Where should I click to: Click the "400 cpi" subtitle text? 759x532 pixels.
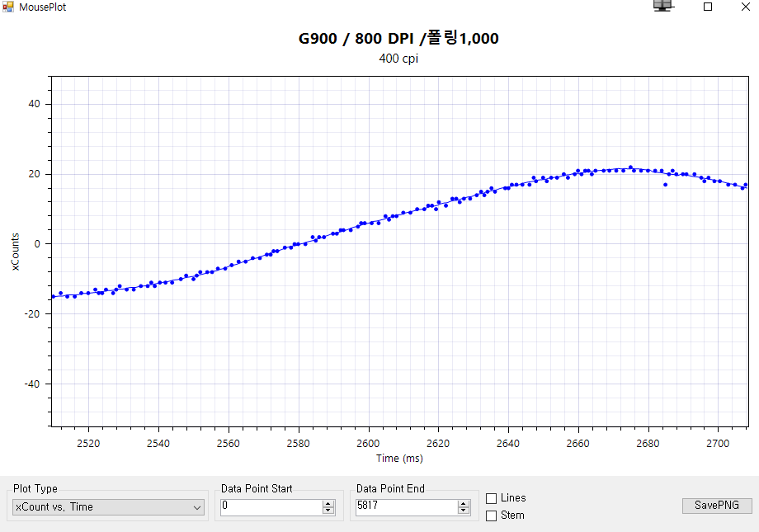click(x=398, y=59)
